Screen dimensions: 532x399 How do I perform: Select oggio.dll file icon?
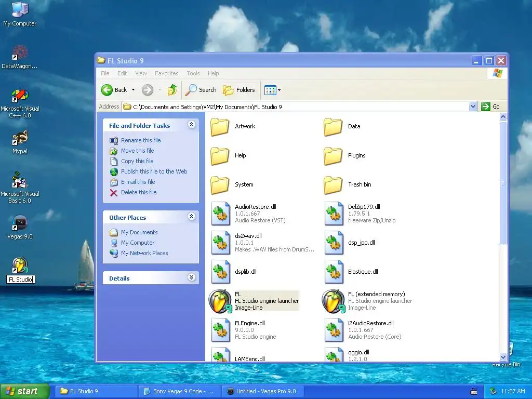coord(334,354)
